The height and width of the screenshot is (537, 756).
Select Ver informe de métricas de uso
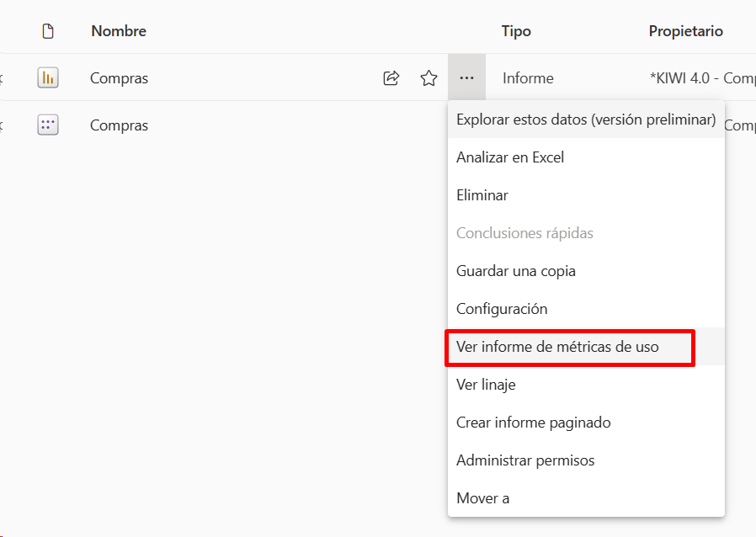point(586,347)
